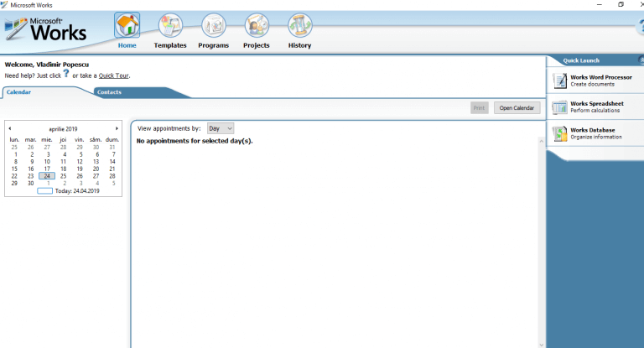This screenshot has height=348, width=644.
Task: Launch Works Word Processor icon
Action: coord(560,81)
